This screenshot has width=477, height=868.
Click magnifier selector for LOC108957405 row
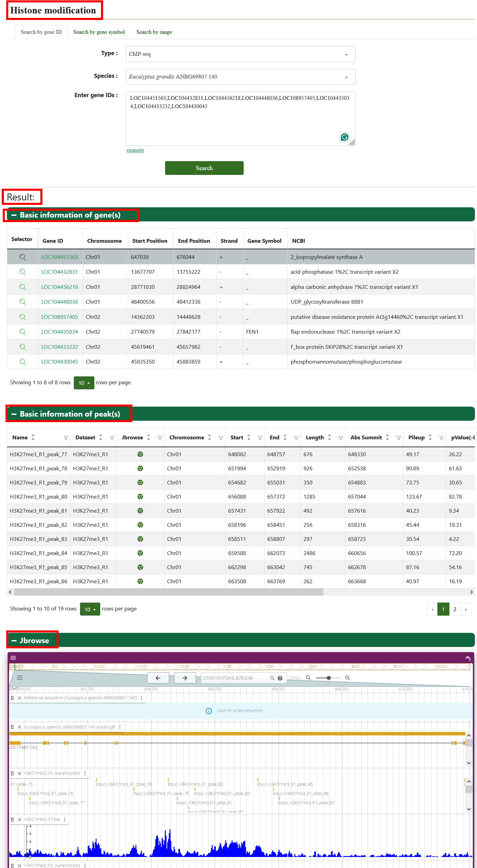point(23,317)
